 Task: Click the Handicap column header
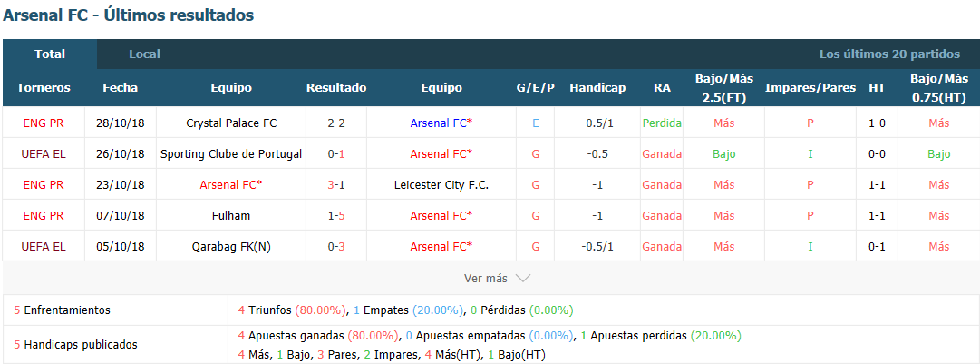click(x=597, y=88)
